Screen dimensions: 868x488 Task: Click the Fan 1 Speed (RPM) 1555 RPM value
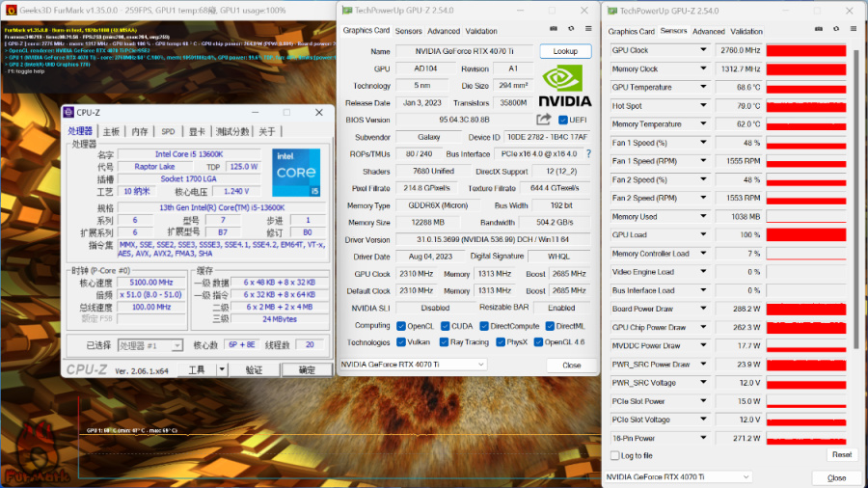pos(739,161)
